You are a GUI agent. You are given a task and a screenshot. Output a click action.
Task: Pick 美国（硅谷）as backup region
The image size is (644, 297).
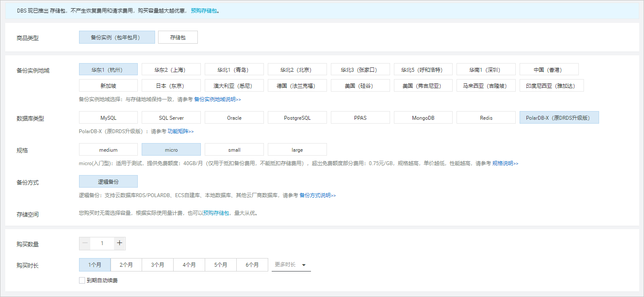point(360,86)
